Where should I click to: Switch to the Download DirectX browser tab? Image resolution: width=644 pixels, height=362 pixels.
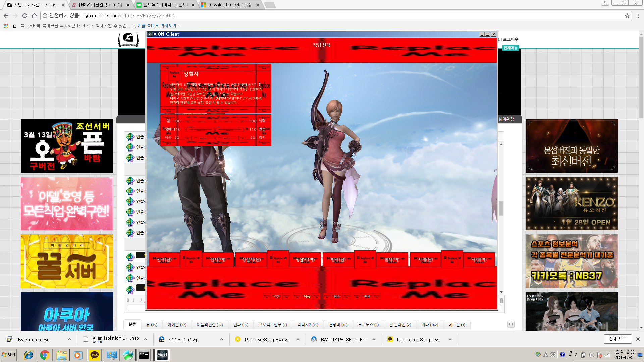[x=229, y=5]
